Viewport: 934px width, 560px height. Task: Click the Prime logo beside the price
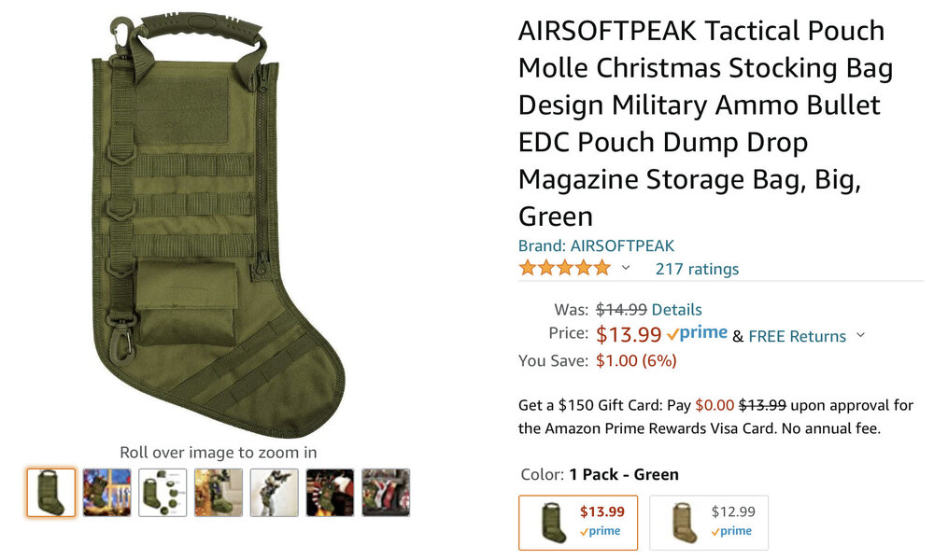(697, 334)
